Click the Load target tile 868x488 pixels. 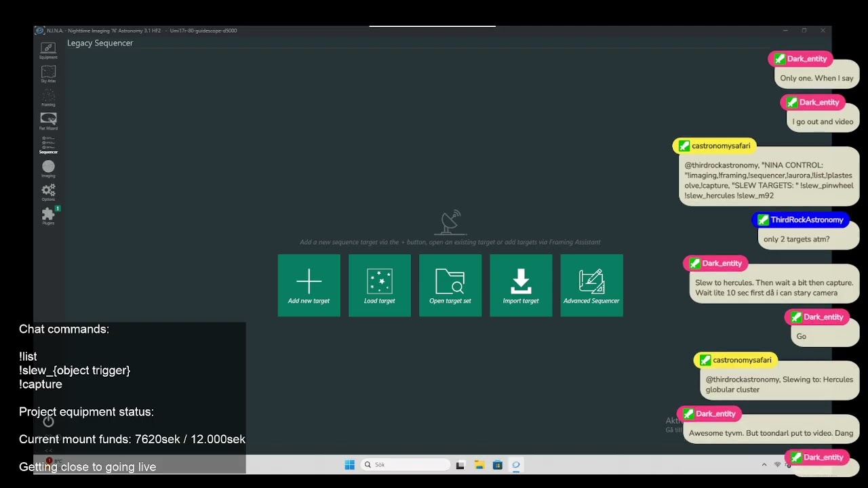pos(380,285)
